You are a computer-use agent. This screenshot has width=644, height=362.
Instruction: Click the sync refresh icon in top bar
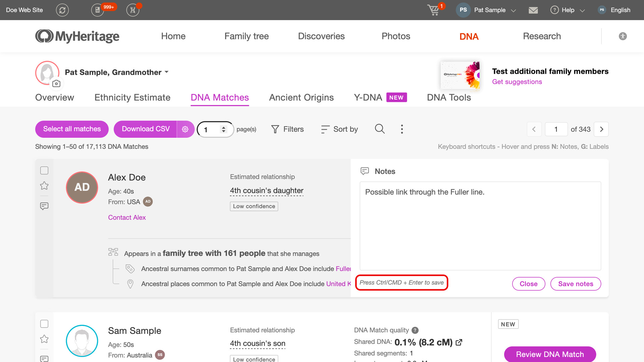[62, 10]
